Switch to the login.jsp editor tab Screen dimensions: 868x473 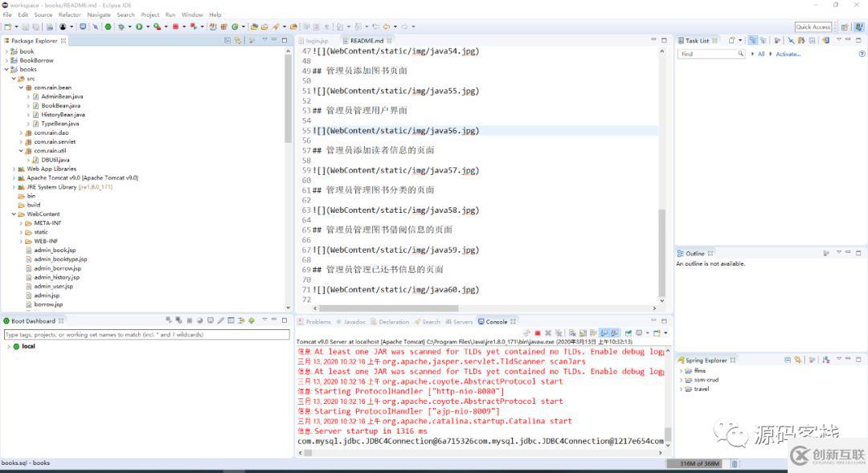click(316, 40)
